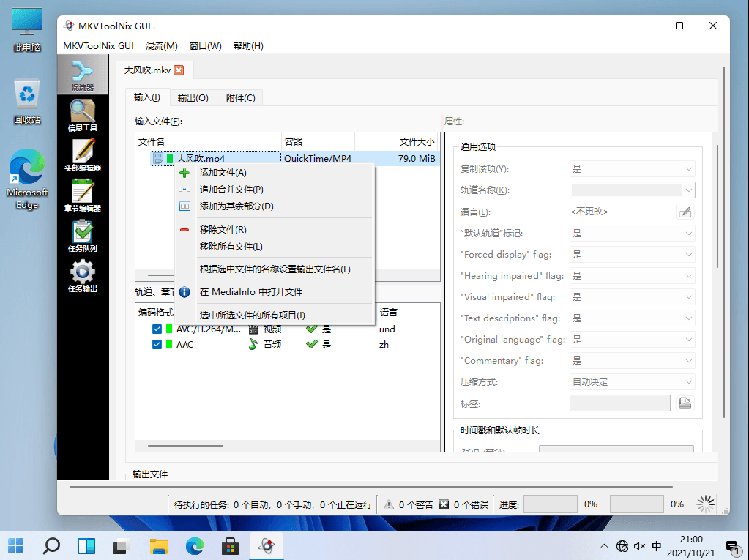Click MKVToolNix taskbar icon
Image resolution: width=749 pixels, height=560 pixels.
click(x=266, y=545)
